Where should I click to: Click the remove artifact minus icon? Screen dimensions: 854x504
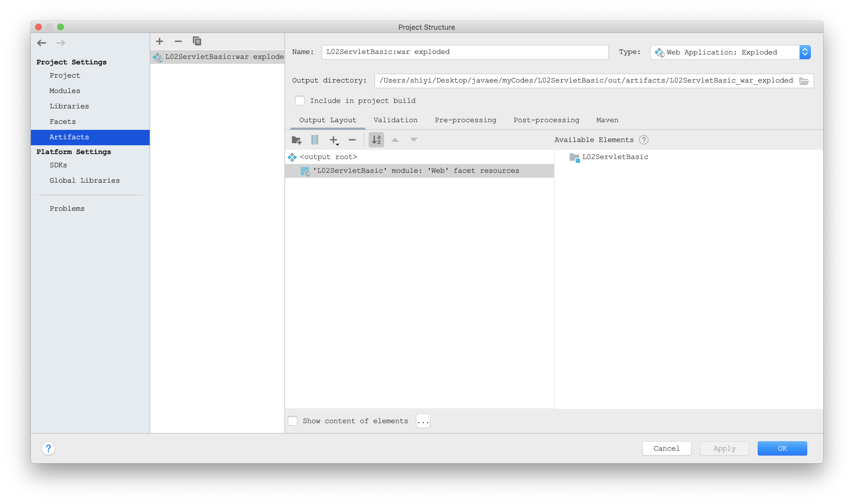click(x=178, y=42)
